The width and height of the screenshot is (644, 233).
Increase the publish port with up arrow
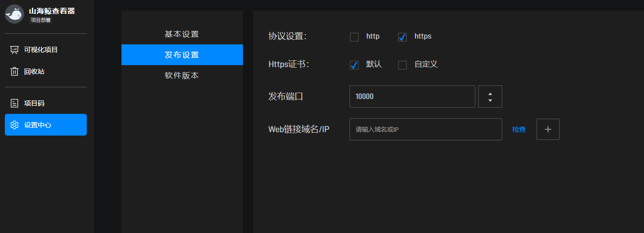point(490,93)
